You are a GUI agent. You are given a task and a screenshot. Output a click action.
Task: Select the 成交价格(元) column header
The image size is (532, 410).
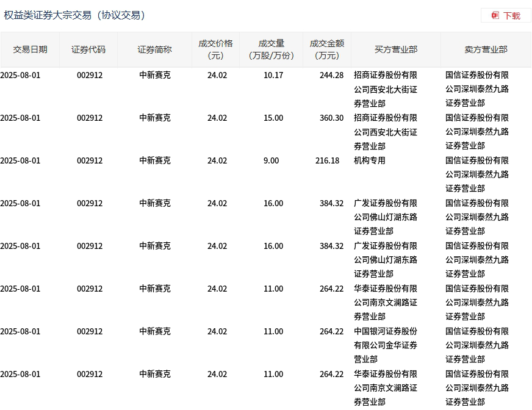pyautogui.click(x=216, y=50)
